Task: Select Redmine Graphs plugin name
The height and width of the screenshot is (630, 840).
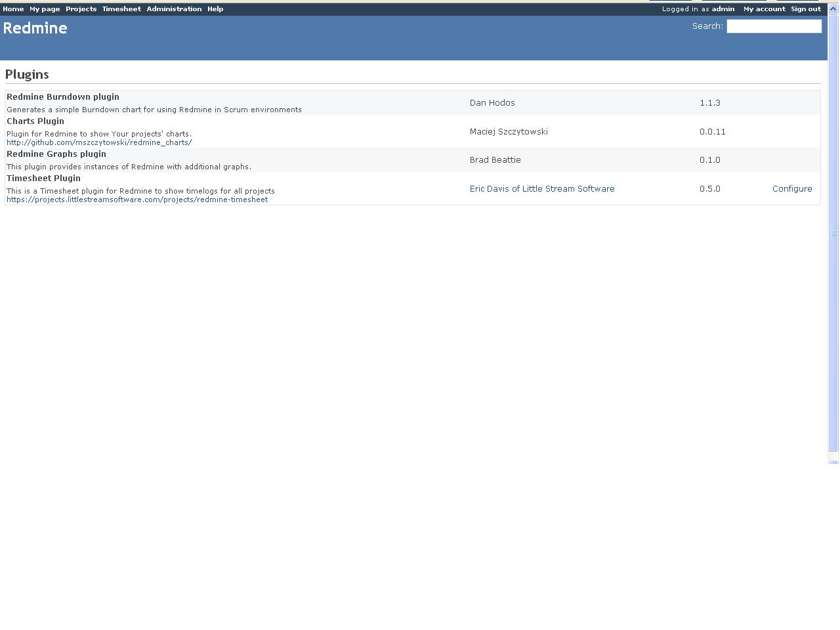Action: pos(56,154)
